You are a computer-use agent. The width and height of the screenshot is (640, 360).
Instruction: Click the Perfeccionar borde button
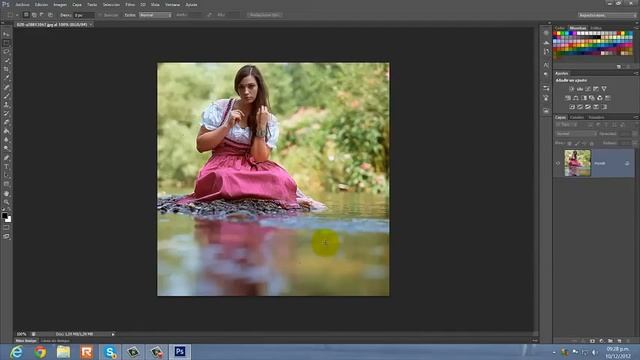(264, 15)
